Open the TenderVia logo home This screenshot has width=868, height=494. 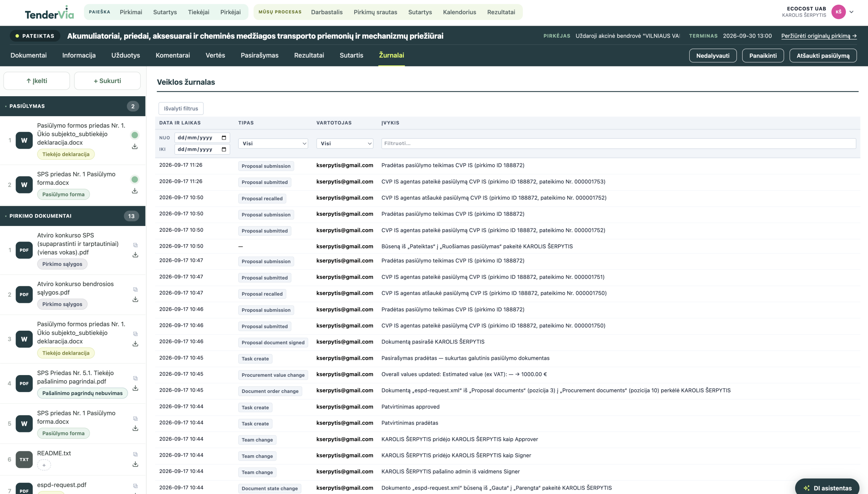pyautogui.click(x=49, y=13)
